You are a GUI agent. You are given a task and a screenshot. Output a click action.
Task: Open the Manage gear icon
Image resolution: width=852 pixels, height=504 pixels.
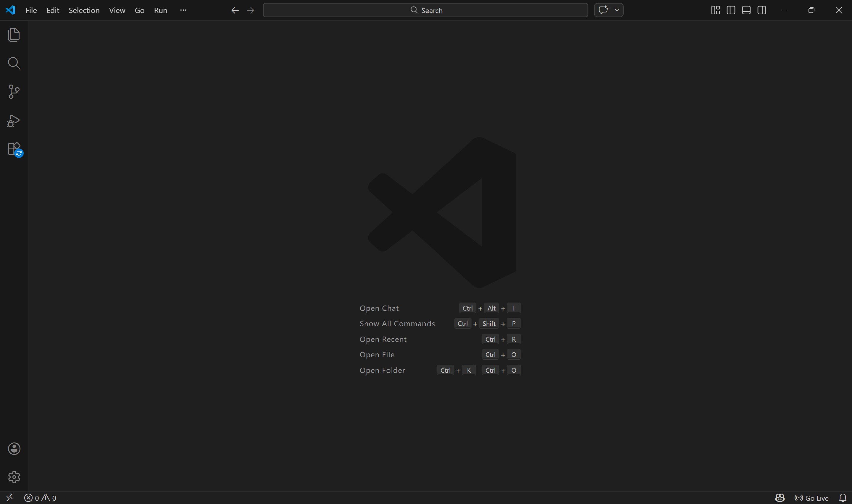pyautogui.click(x=14, y=477)
